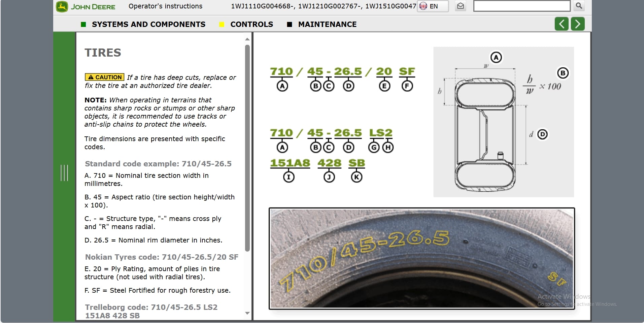Open the Maintenance tab

[322, 24]
